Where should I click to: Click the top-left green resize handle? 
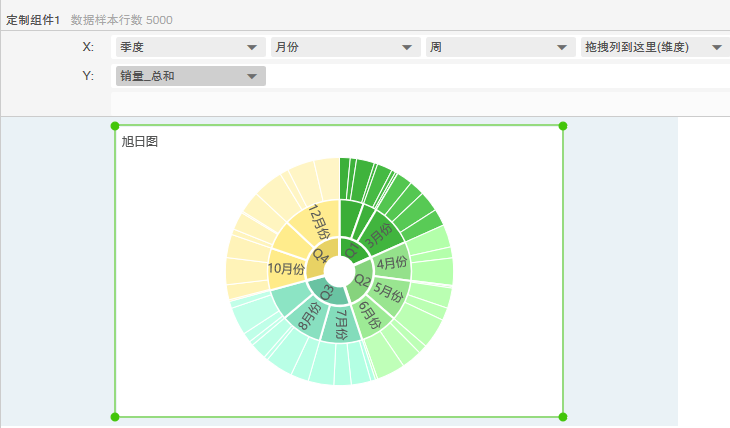click(x=114, y=126)
